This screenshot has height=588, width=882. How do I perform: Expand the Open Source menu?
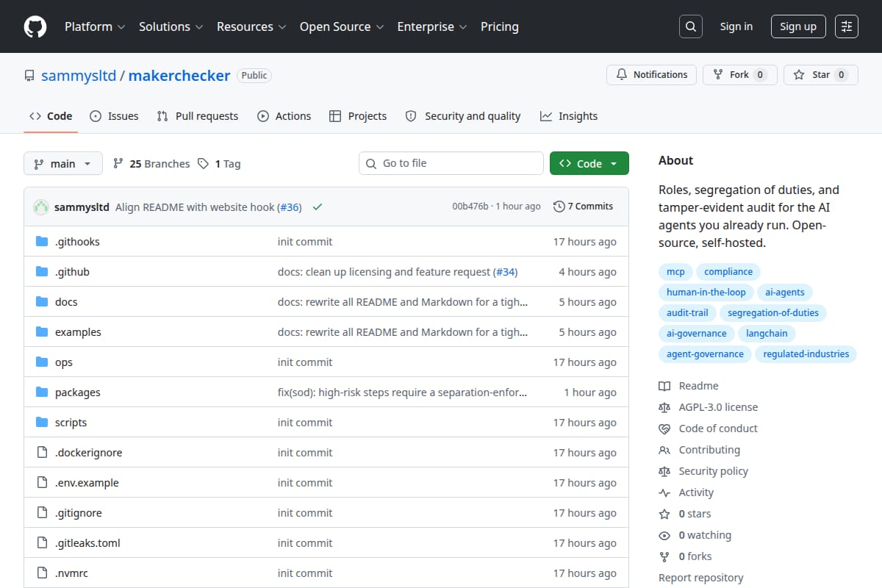[342, 26]
